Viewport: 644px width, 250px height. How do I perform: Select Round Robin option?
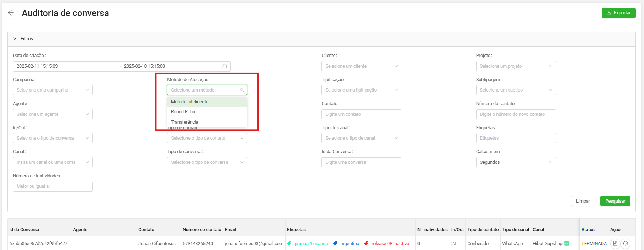pyautogui.click(x=207, y=112)
